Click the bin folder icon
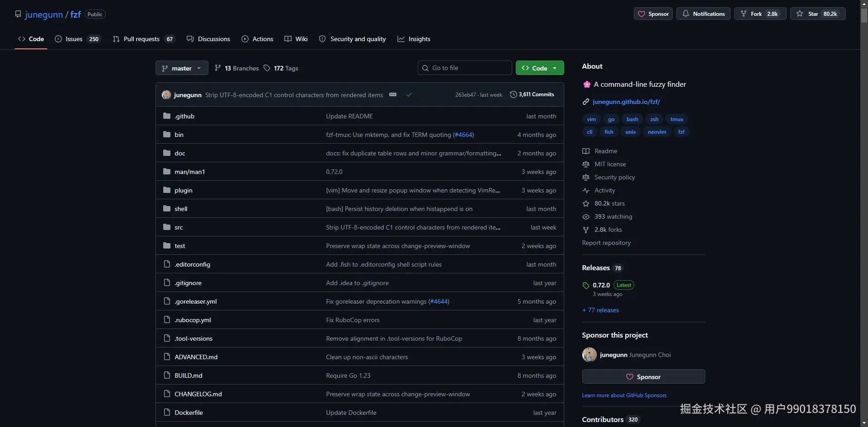 167,134
